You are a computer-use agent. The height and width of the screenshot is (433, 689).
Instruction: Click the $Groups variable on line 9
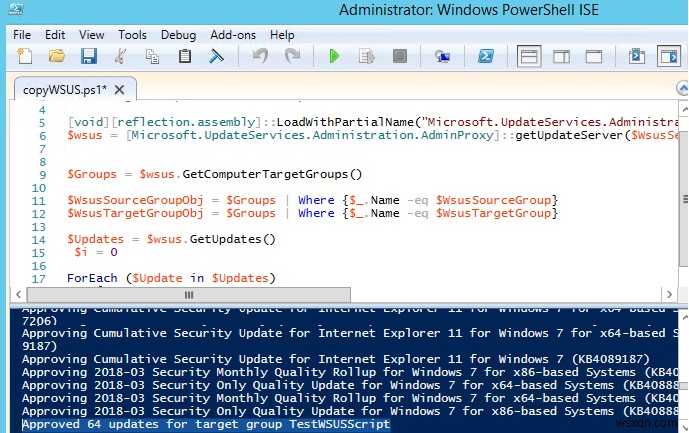tap(92, 174)
